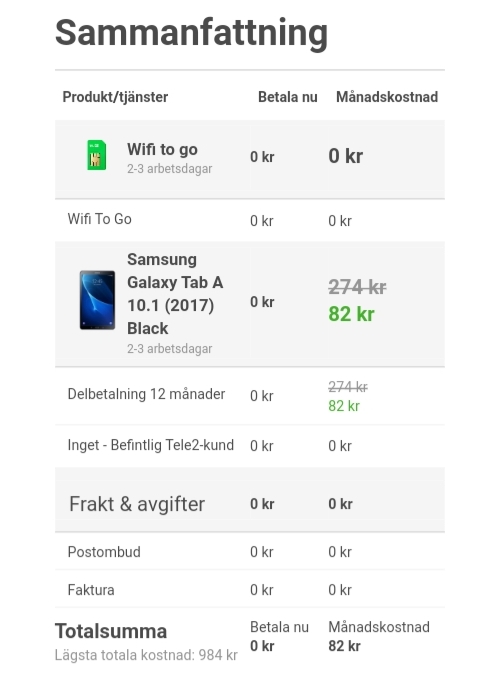Select Inget - Befintlig Tele2-kund row
Screen dimensions: 477x695
250,445
